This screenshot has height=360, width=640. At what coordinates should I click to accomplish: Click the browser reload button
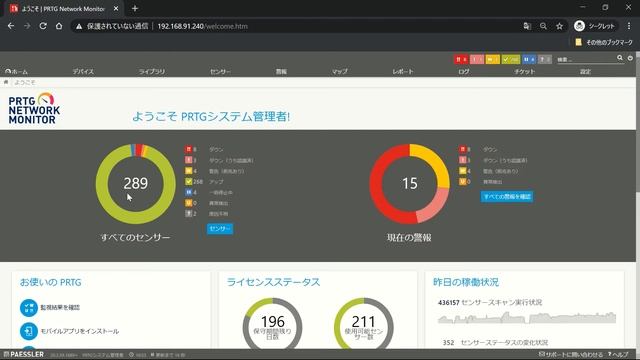click(43, 26)
